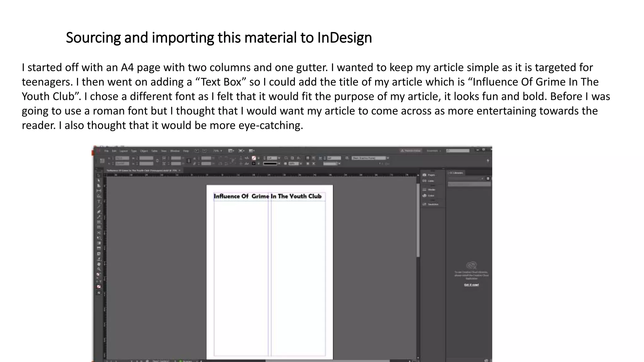The height and width of the screenshot is (362, 644).
Task: Select the Scissors tool
Action: pos(99,233)
